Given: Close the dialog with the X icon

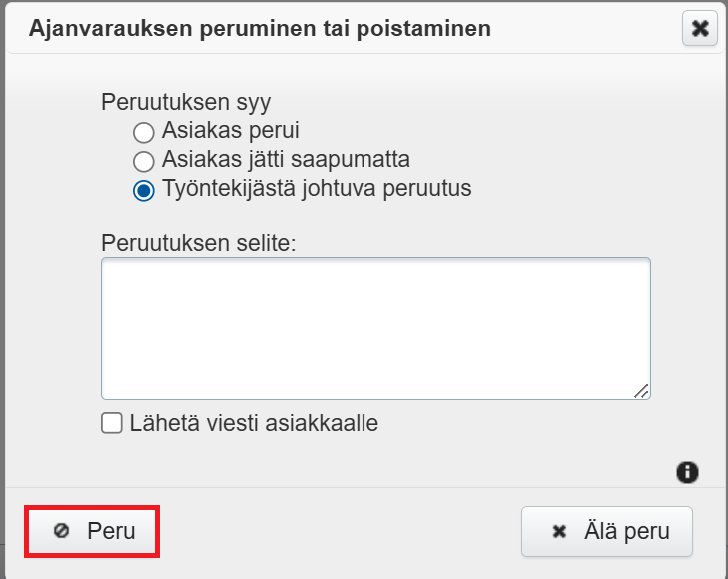Looking at the screenshot, I should pyautogui.click(x=700, y=28).
